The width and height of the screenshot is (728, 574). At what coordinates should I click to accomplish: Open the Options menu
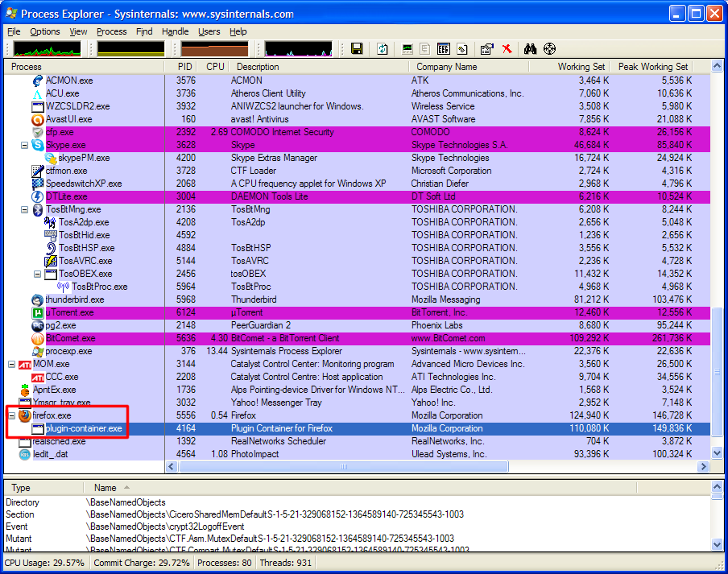tap(45, 31)
